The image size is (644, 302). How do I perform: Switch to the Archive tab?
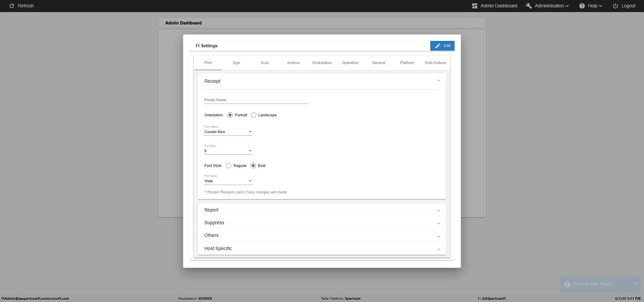tap(293, 63)
